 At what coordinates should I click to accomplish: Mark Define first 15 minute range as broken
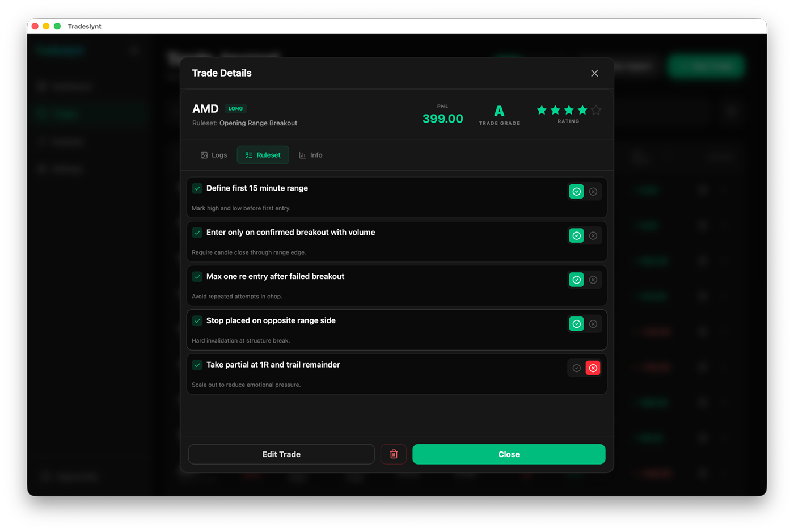593,192
